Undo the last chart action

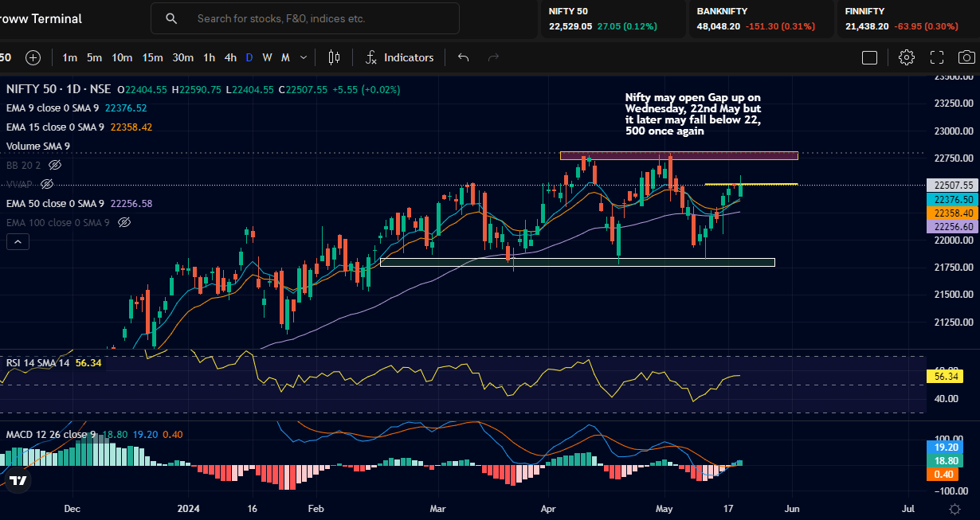click(463, 57)
